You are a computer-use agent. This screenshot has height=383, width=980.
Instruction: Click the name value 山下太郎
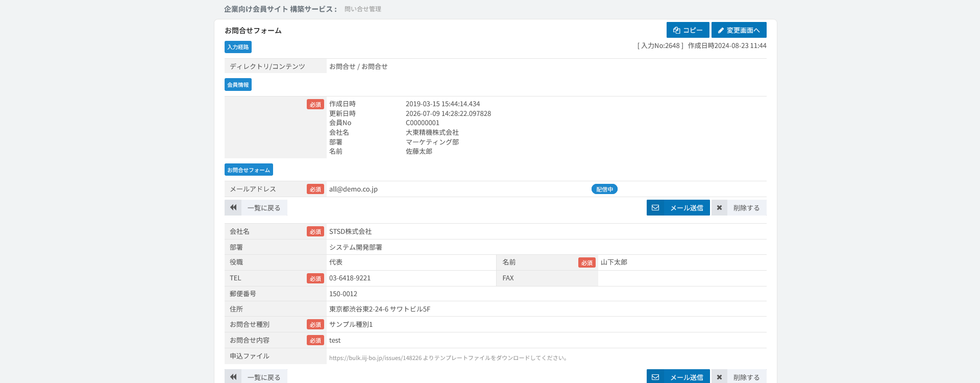[x=614, y=262]
